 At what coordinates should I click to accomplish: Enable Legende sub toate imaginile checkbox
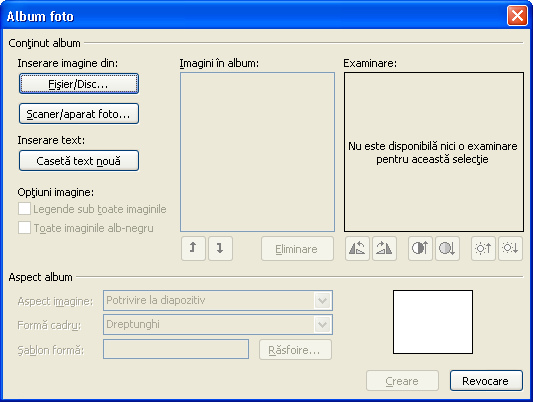[24, 209]
